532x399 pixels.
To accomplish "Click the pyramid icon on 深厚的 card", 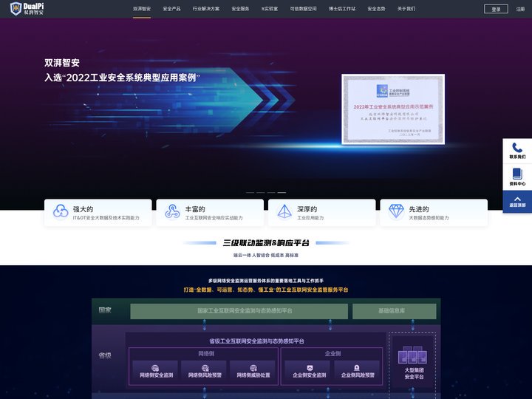I will 284,211.
